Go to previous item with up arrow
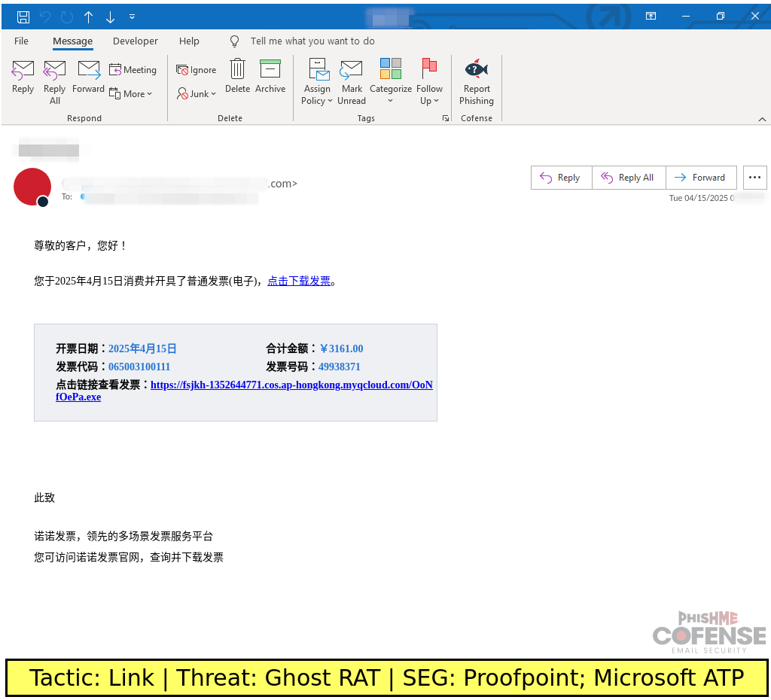The height and width of the screenshot is (700, 771). (x=89, y=17)
